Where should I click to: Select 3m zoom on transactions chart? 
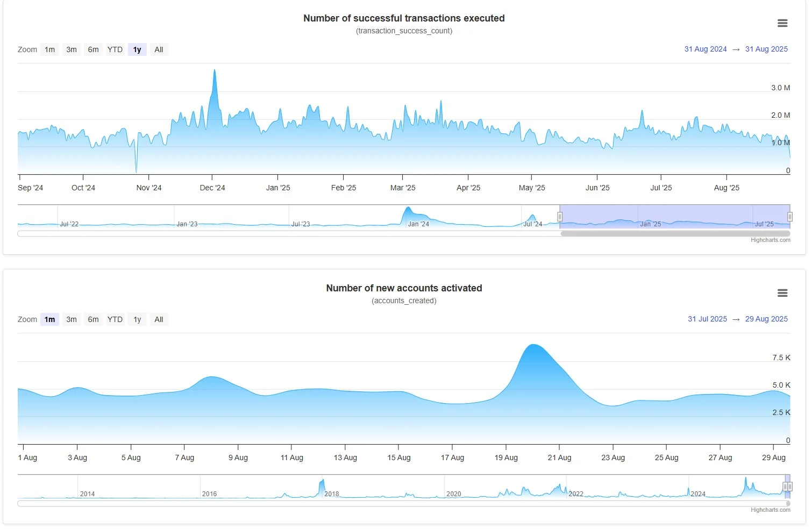[72, 49]
